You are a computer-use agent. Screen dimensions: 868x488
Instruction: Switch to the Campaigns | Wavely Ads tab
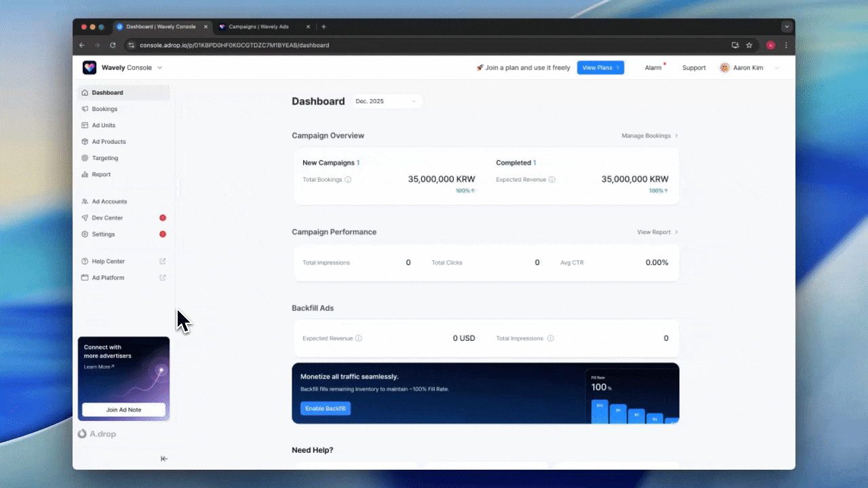[258, 27]
